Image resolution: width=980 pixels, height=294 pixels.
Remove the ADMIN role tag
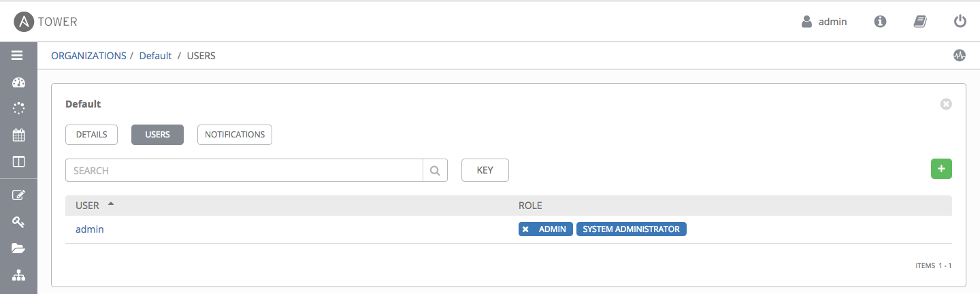(x=525, y=229)
